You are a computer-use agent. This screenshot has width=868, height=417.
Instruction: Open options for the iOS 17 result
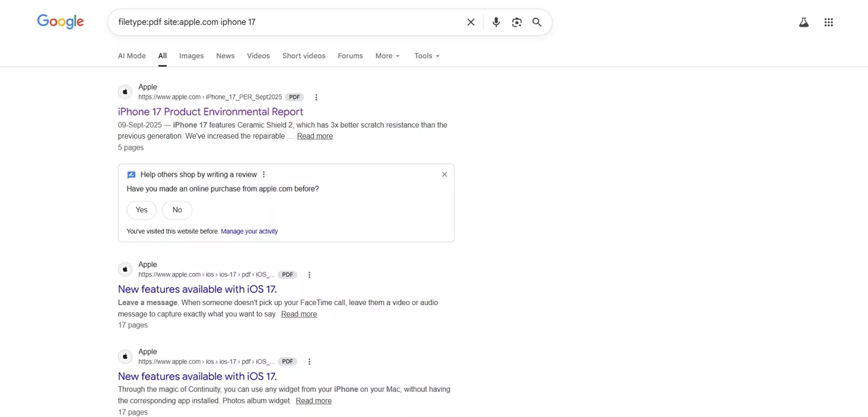pos(309,274)
